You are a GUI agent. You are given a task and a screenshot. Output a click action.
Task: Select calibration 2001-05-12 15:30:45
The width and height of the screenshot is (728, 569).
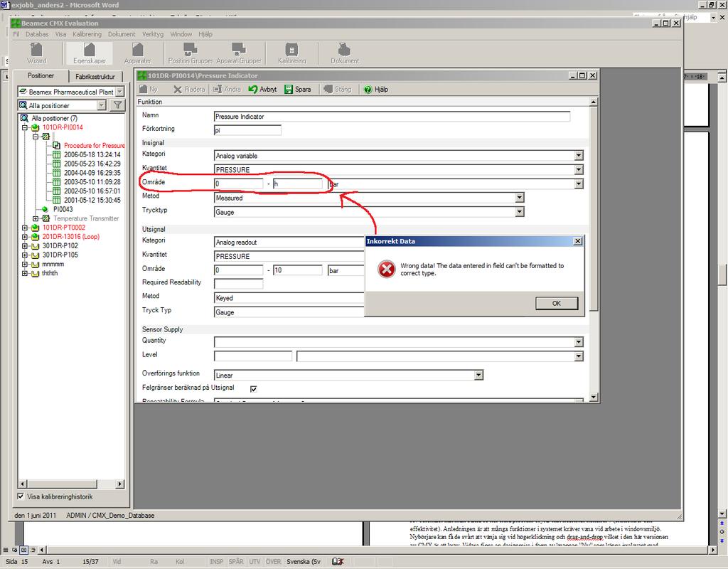[92, 200]
